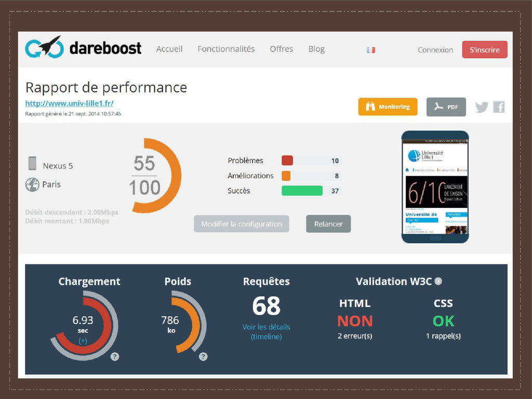Click the 'Débit descendant : 2.00Mbps' text
The height and width of the screenshot is (399, 532).
72,212
